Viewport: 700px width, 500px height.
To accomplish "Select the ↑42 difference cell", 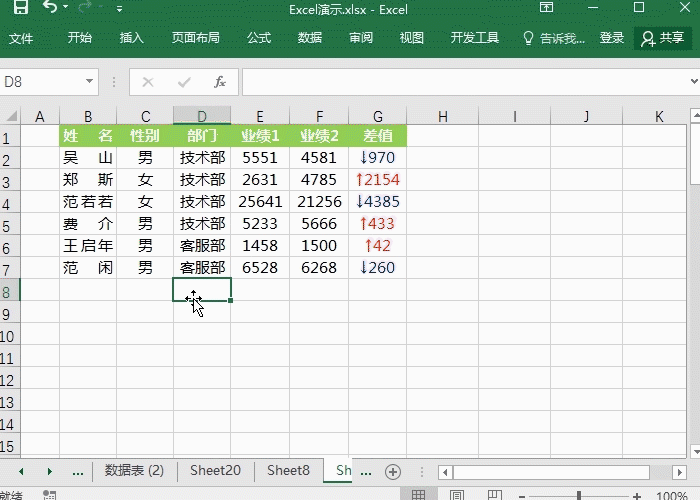I will pos(378,246).
